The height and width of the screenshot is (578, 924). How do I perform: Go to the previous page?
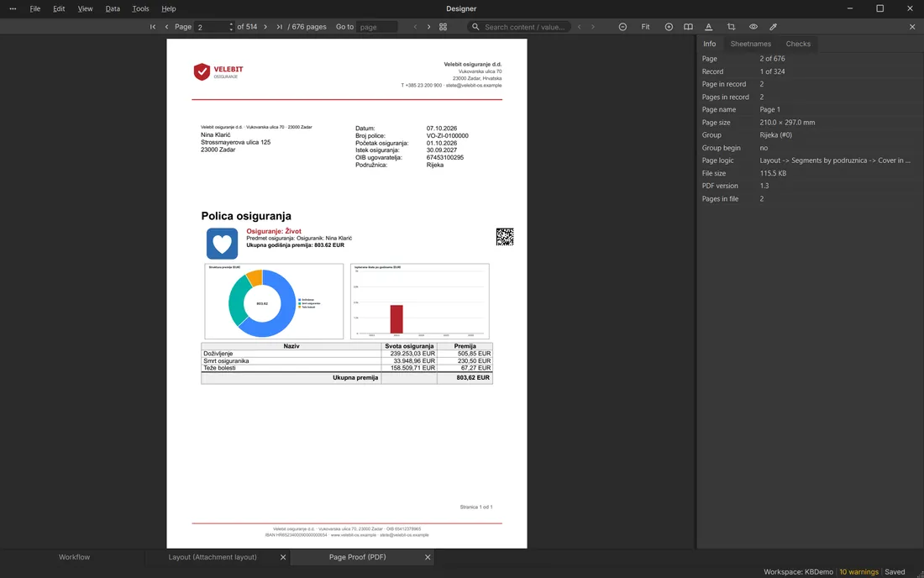(x=167, y=27)
